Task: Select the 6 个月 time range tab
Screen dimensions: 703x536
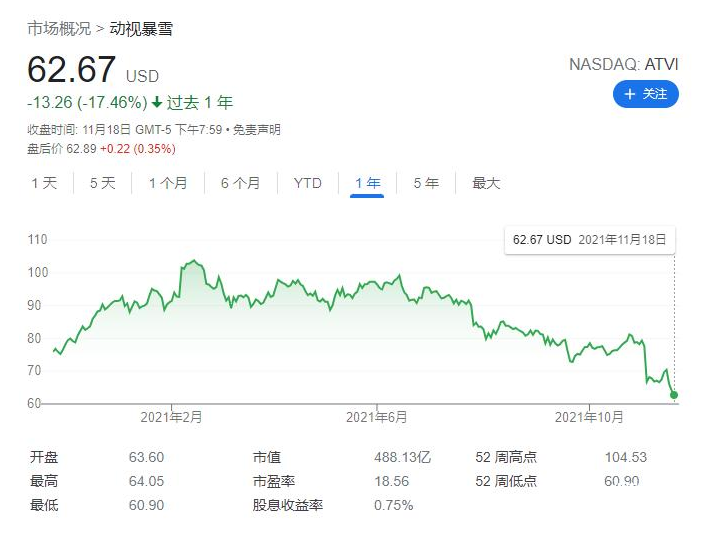Action: pos(241,183)
